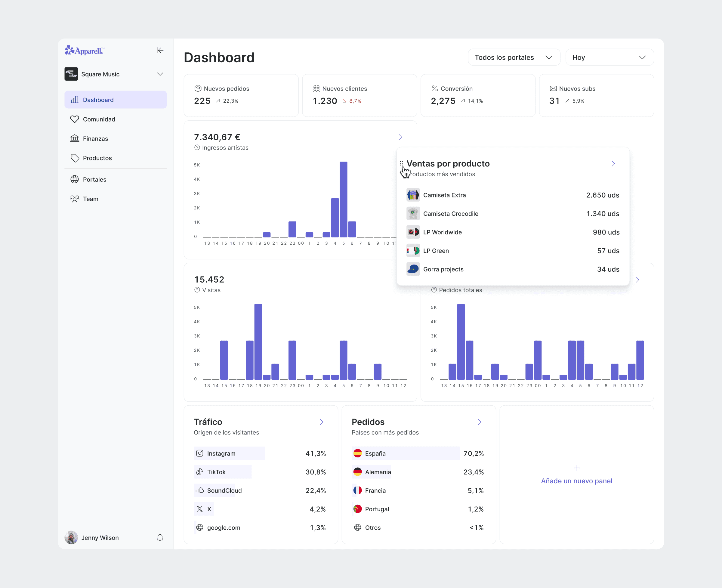Image resolution: width=722 pixels, height=588 pixels.
Task: Click help icon beside Visitas label
Action: pos(197,290)
